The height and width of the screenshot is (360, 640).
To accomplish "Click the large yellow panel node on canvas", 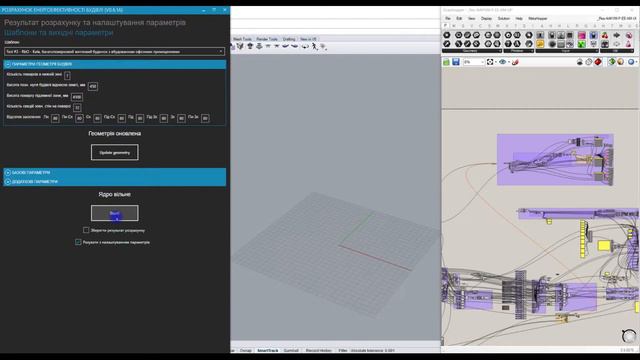I will tap(604, 246).
